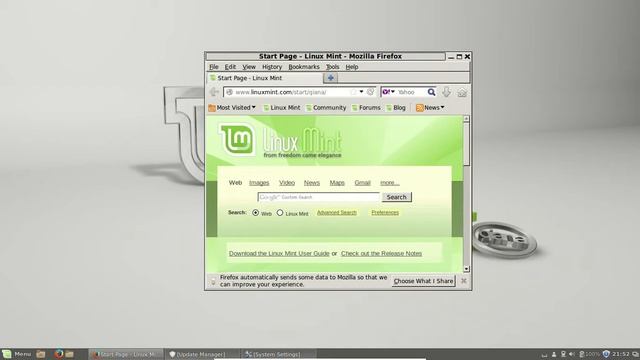Click the Gmail link
The height and width of the screenshot is (360, 640).
pyautogui.click(x=362, y=183)
